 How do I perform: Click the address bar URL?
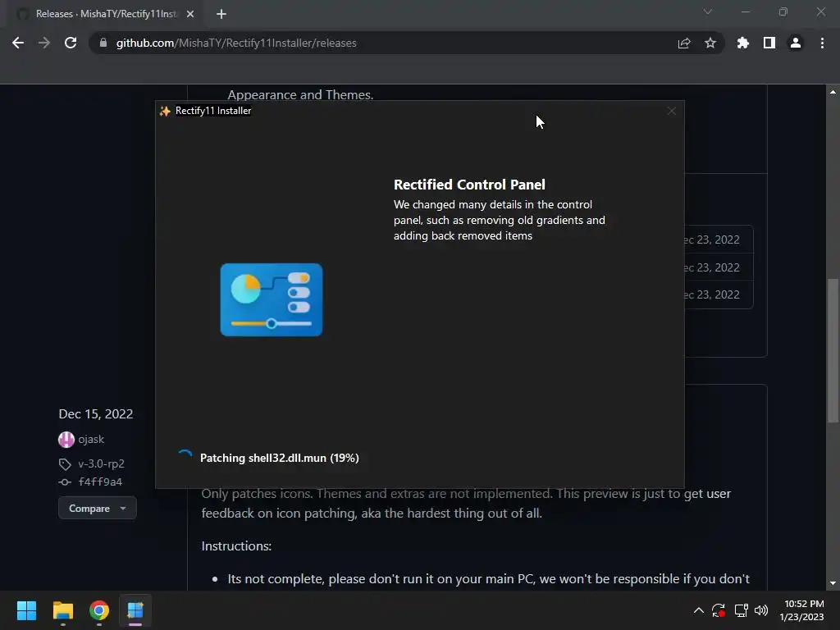click(x=236, y=43)
